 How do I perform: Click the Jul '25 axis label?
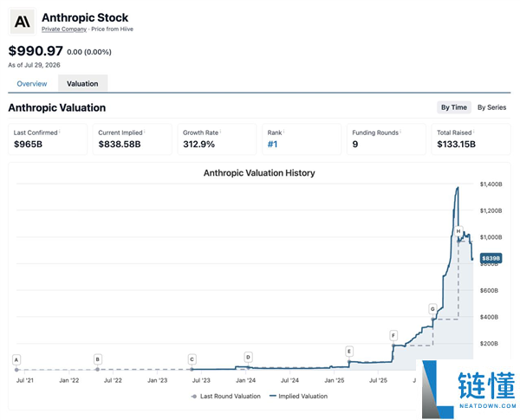click(379, 380)
